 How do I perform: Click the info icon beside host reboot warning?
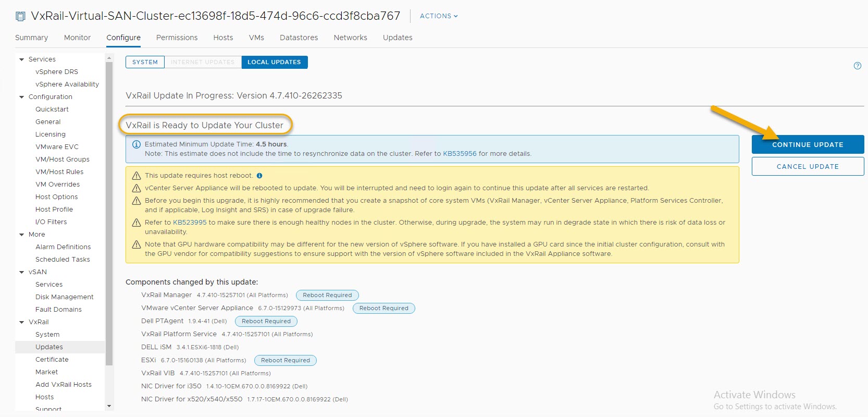pos(259,176)
